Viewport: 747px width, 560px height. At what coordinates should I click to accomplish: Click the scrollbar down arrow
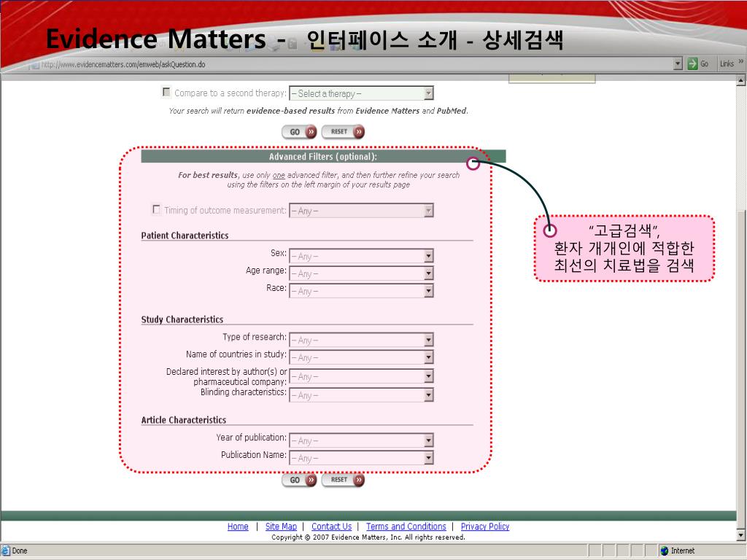(x=741, y=536)
